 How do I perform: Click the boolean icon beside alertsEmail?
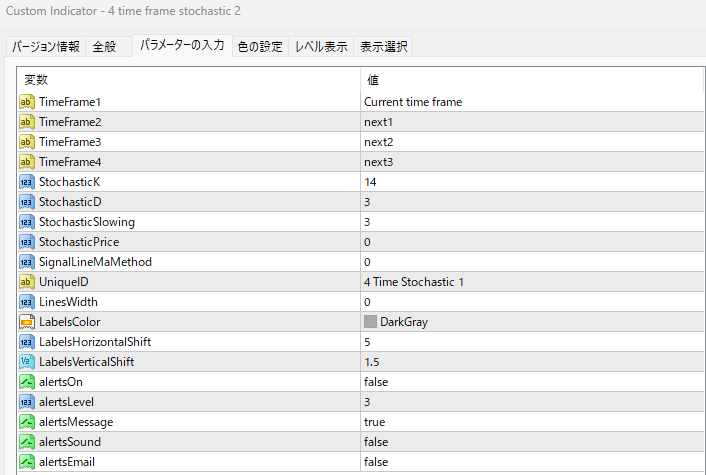[27, 462]
